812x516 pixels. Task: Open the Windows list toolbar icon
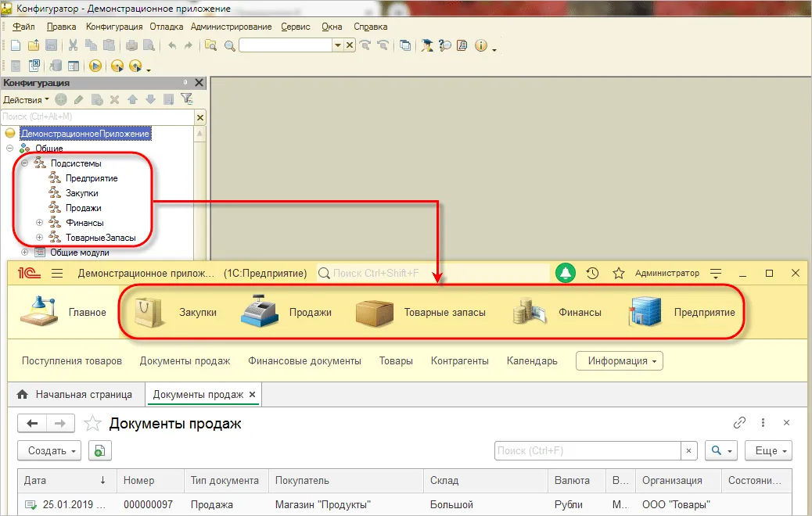[x=405, y=45]
